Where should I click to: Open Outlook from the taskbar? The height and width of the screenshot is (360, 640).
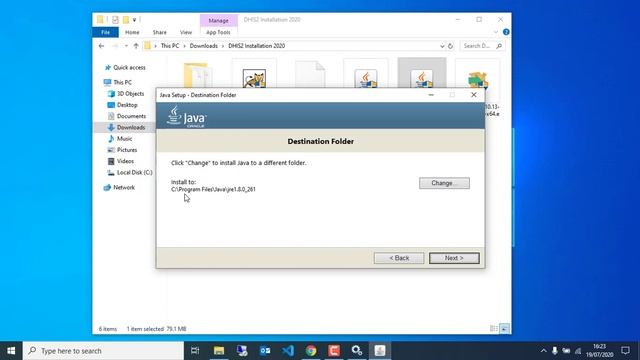[265, 351]
